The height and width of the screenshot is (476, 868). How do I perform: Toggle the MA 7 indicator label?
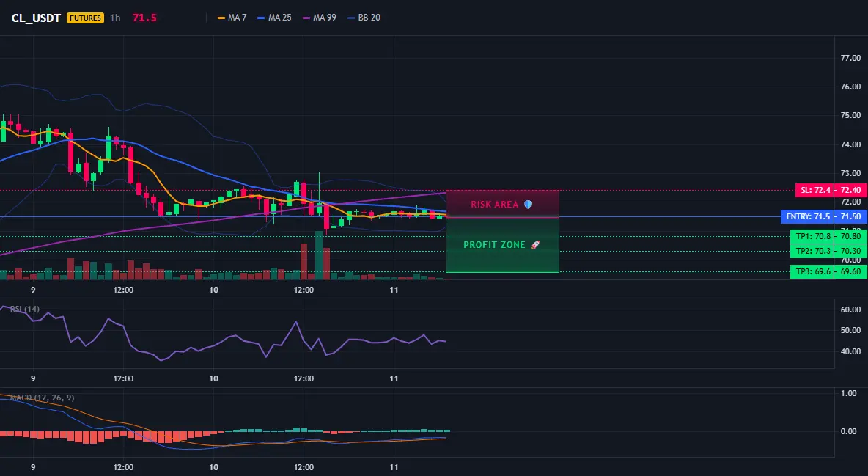[238, 18]
